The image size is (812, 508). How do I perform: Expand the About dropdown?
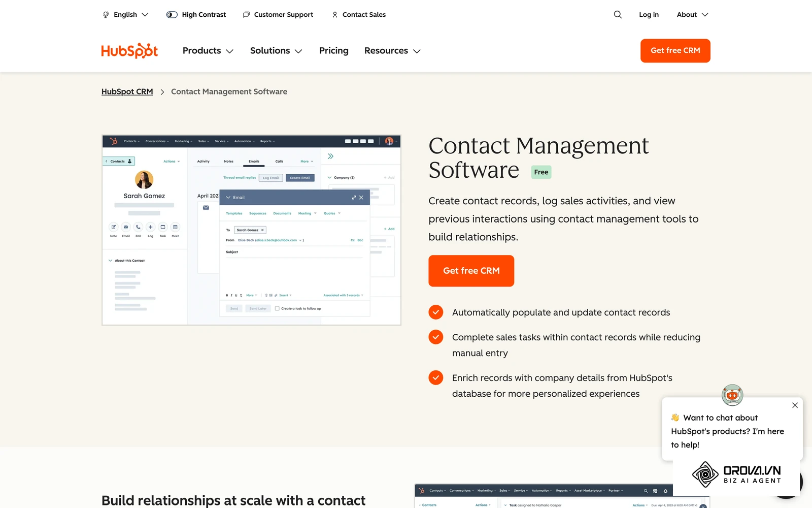pyautogui.click(x=692, y=15)
